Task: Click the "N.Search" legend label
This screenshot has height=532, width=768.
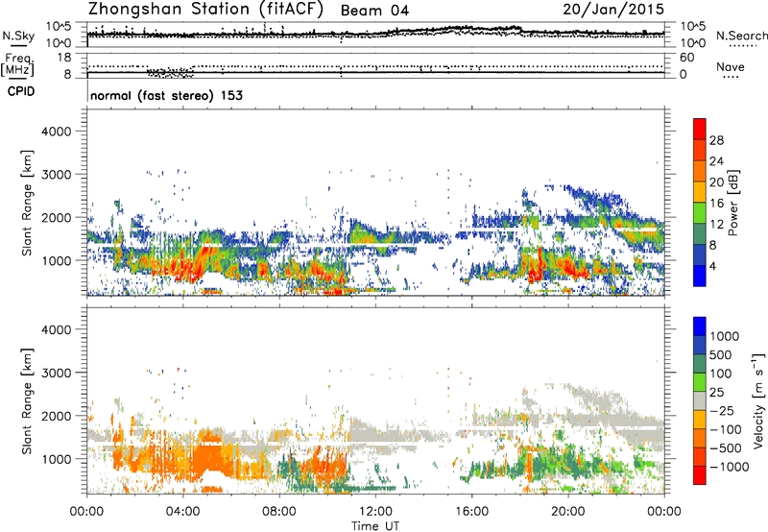Action: pyautogui.click(x=742, y=36)
